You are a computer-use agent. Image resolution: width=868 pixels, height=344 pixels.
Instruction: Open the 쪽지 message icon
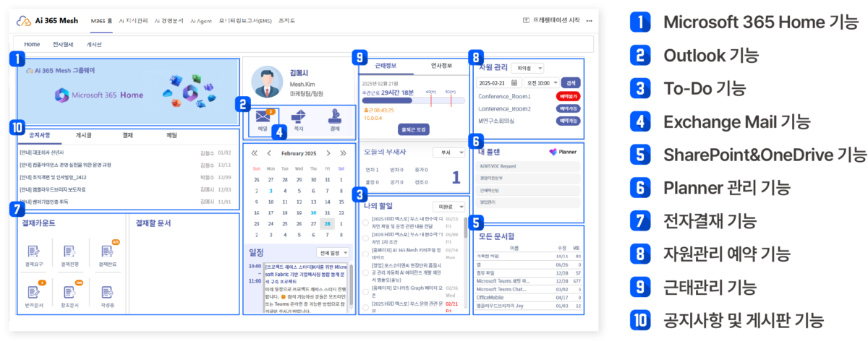[x=298, y=116]
